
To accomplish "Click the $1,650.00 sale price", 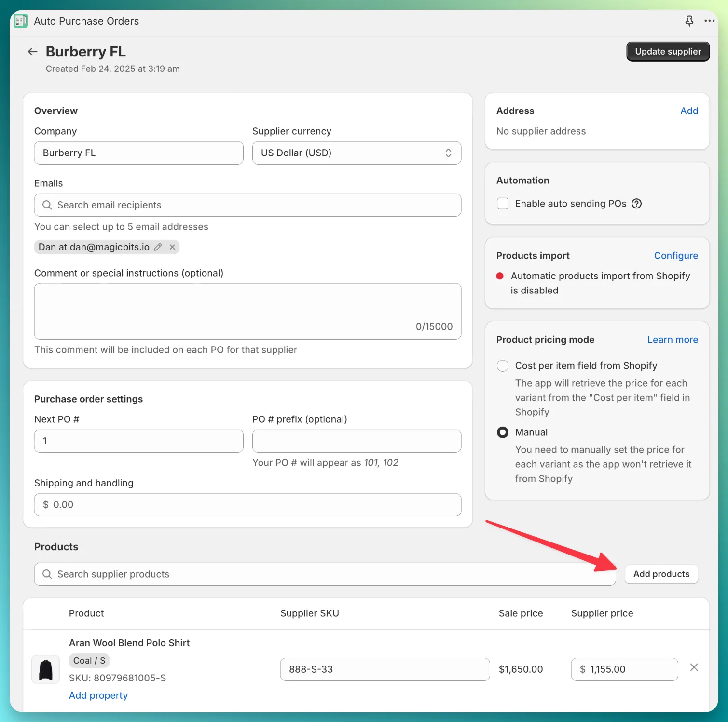I will pyautogui.click(x=521, y=669).
